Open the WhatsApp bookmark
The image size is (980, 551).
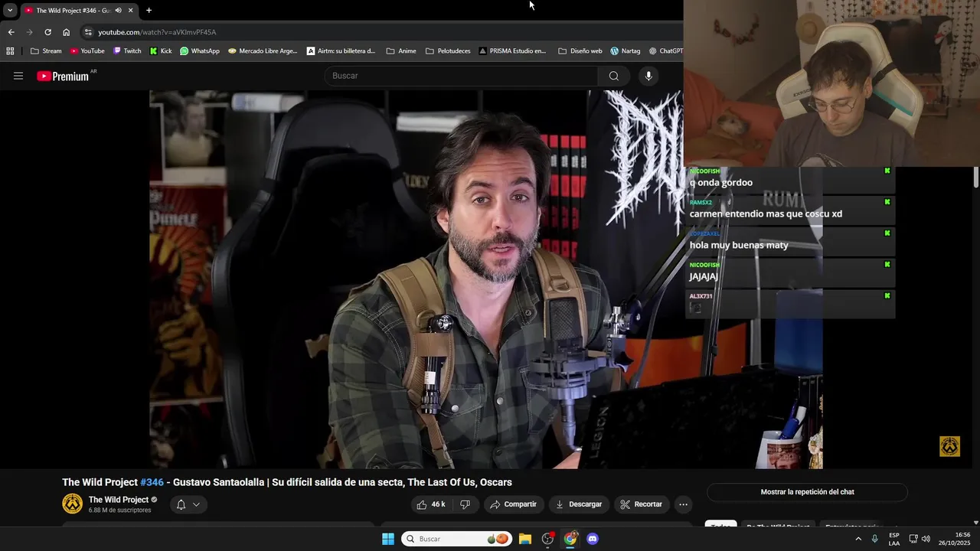click(x=200, y=51)
